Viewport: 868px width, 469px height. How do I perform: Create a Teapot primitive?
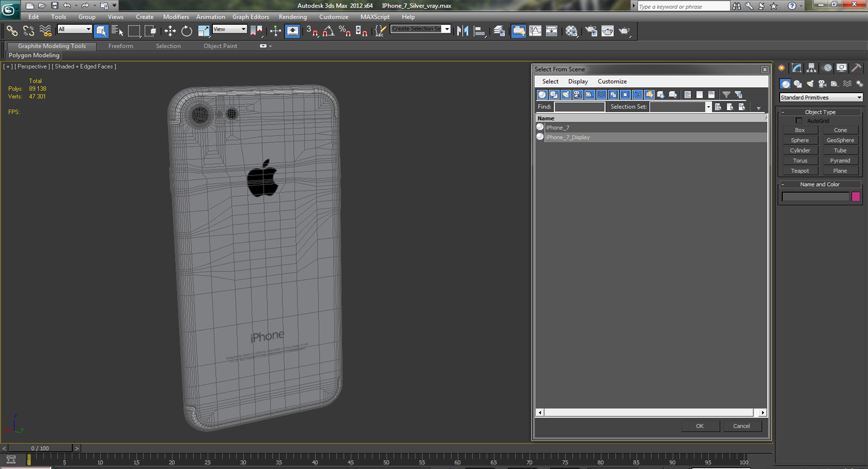[x=800, y=171]
